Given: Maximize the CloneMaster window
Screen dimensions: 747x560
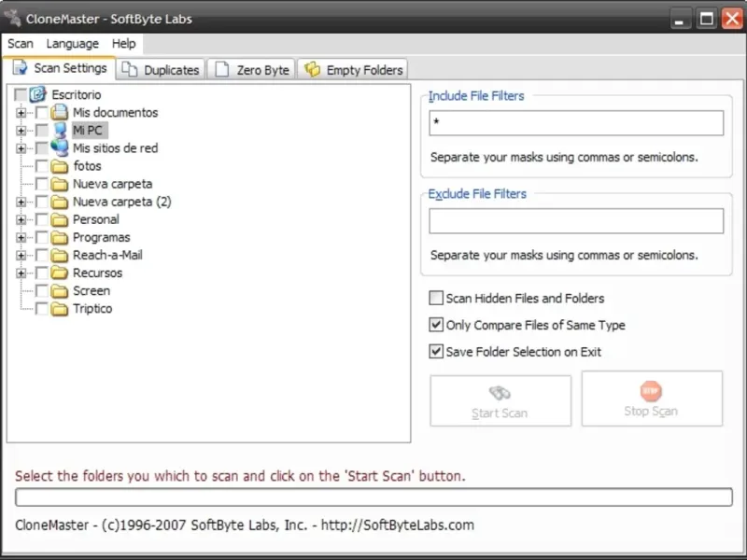Looking at the screenshot, I should pos(707,19).
